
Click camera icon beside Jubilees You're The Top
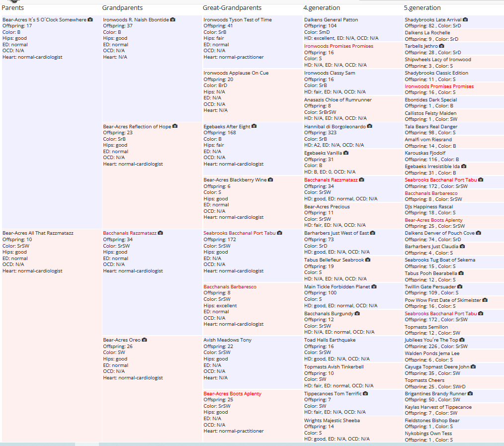[462, 340]
